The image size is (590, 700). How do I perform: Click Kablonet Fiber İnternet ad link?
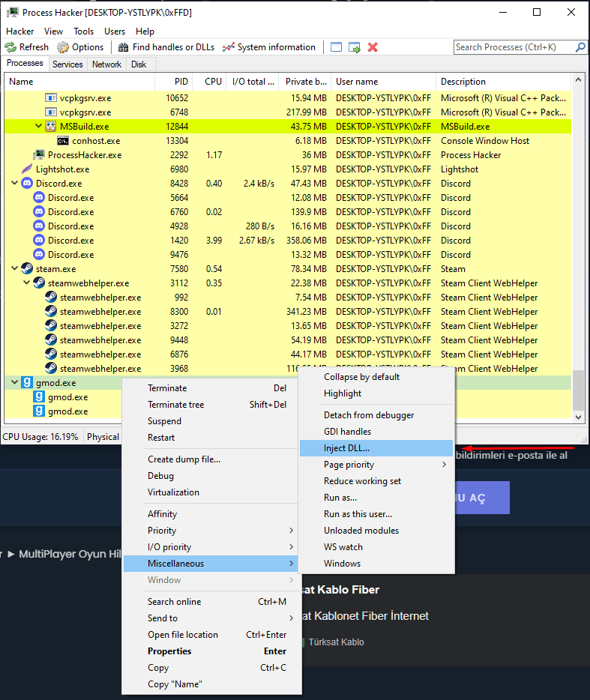(x=365, y=616)
